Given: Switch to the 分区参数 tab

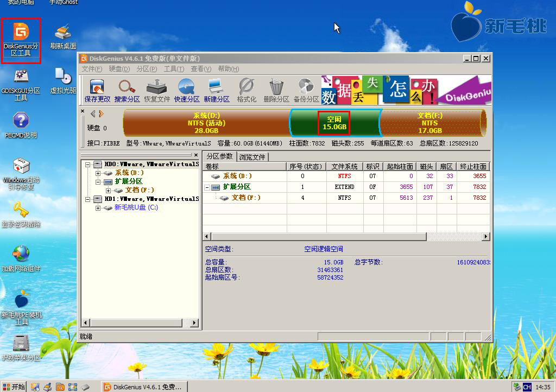Looking at the screenshot, I should (x=219, y=156).
